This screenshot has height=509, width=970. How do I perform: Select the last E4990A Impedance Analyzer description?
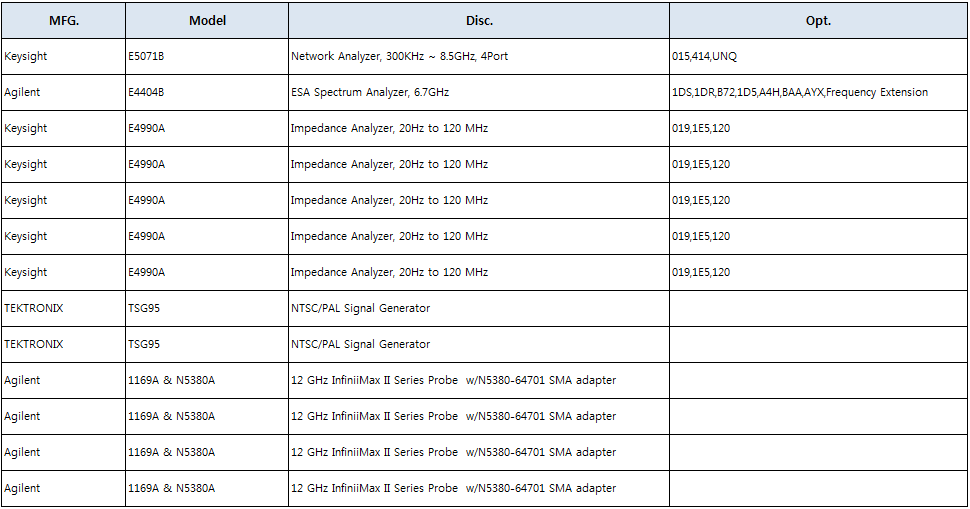[x=389, y=272]
